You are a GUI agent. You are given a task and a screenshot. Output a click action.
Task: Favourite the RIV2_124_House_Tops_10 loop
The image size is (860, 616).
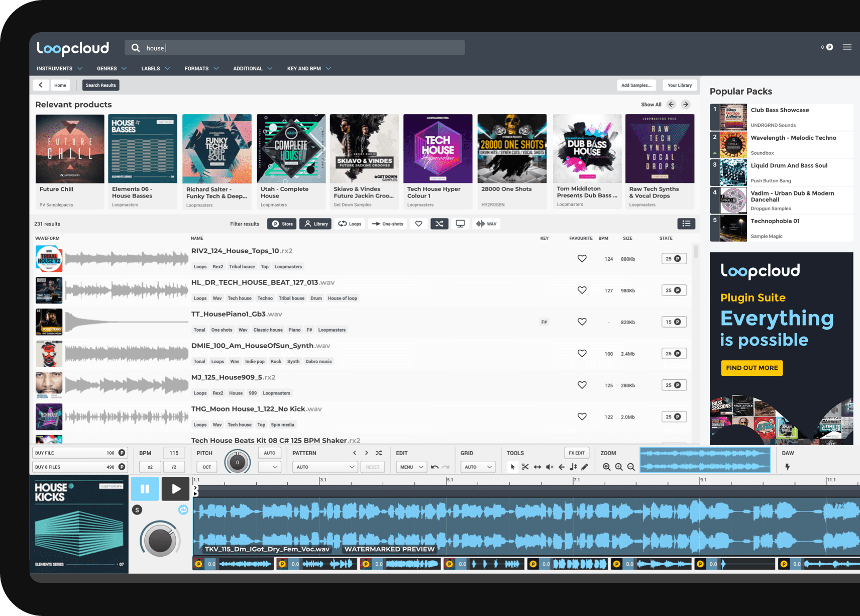582,258
